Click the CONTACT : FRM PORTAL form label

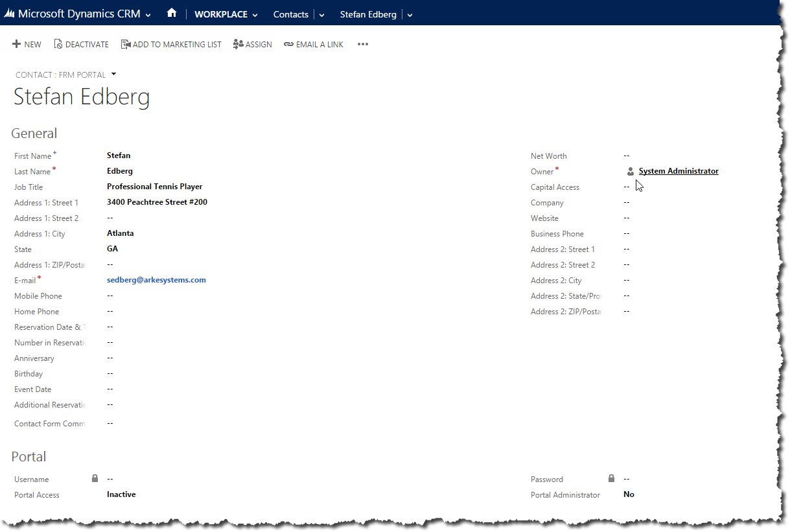coord(61,75)
